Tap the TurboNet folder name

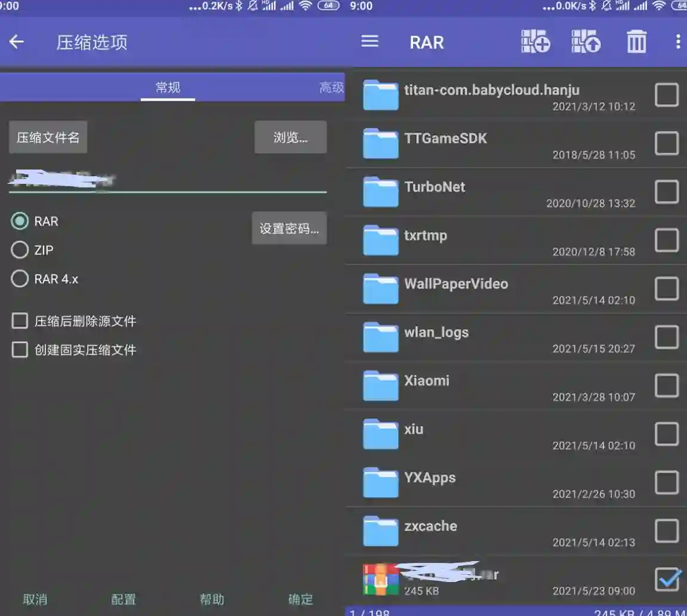435,187
